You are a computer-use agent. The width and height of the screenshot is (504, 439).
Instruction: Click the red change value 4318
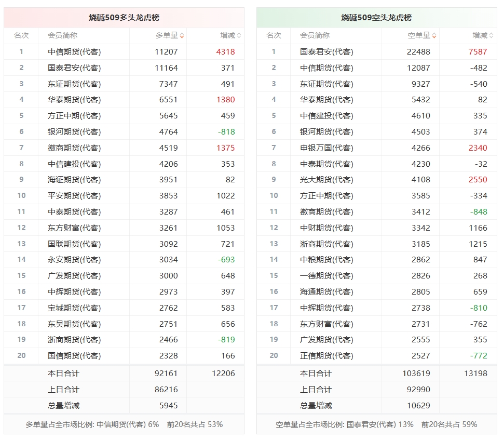pyautogui.click(x=226, y=52)
